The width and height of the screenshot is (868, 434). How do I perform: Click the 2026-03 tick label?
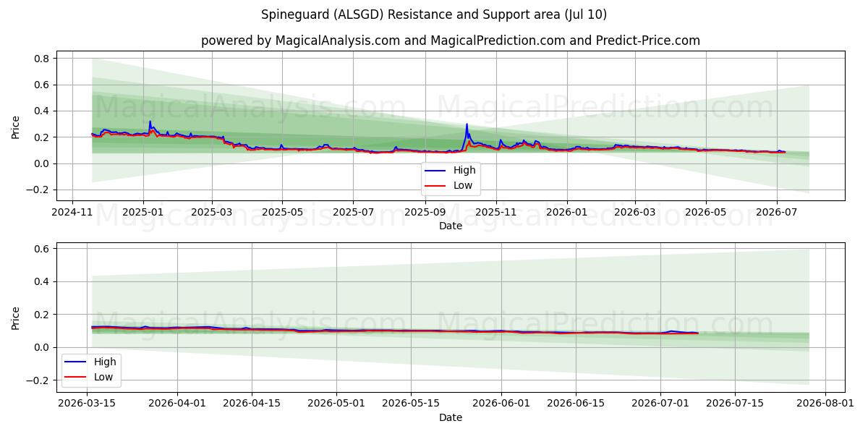pos(634,213)
